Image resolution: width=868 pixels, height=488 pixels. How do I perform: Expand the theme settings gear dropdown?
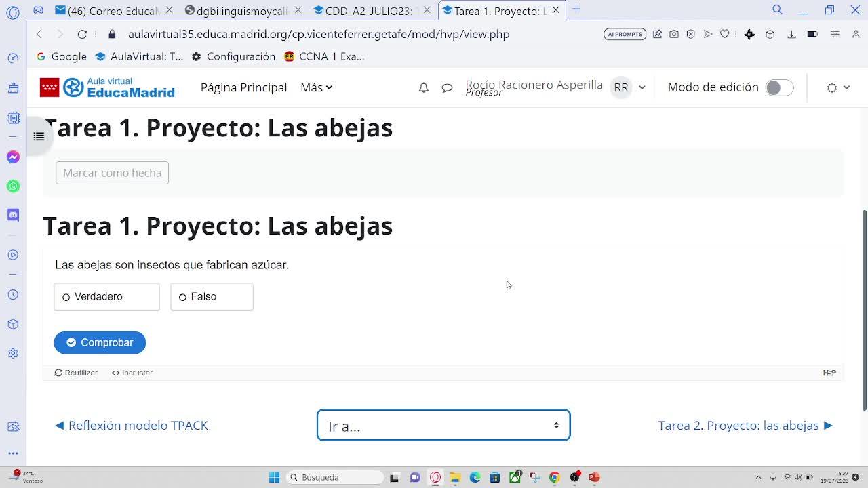838,87
